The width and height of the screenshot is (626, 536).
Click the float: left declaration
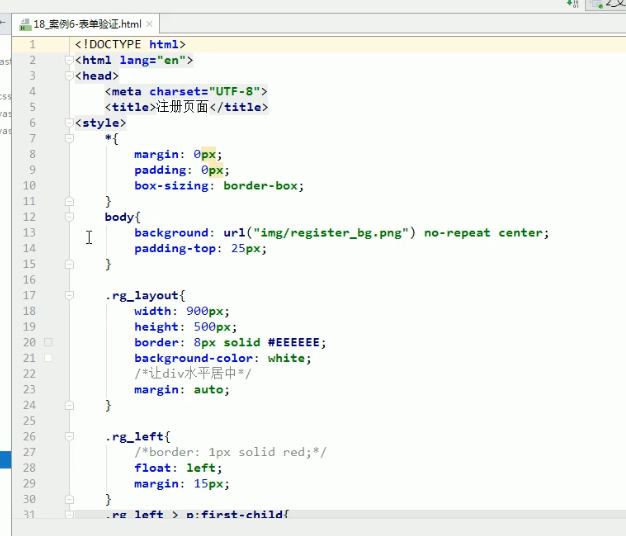coord(178,468)
